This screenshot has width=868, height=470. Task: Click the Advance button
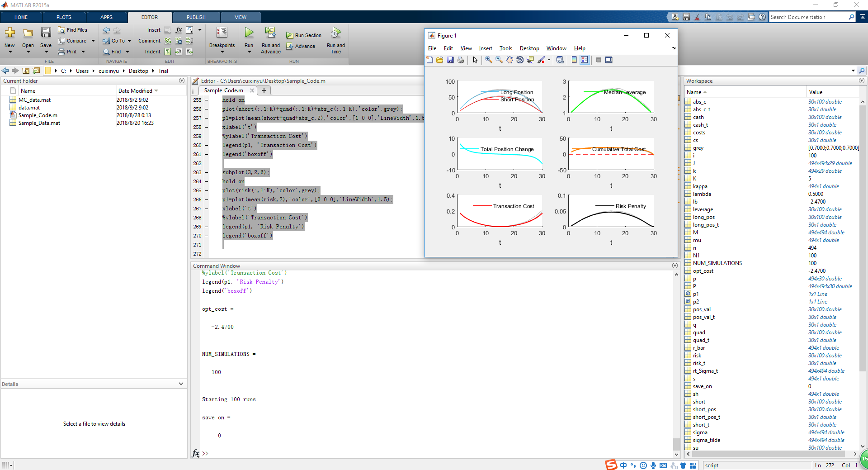(301, 46)
